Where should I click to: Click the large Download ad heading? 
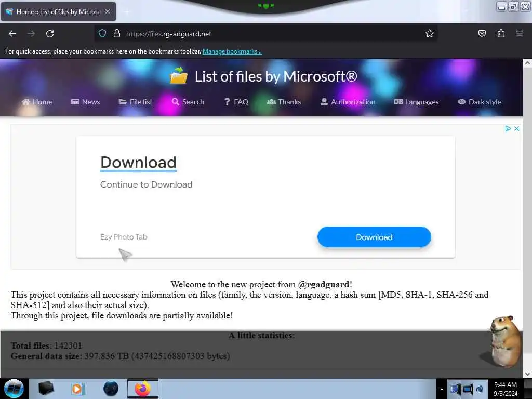(138, 163)
